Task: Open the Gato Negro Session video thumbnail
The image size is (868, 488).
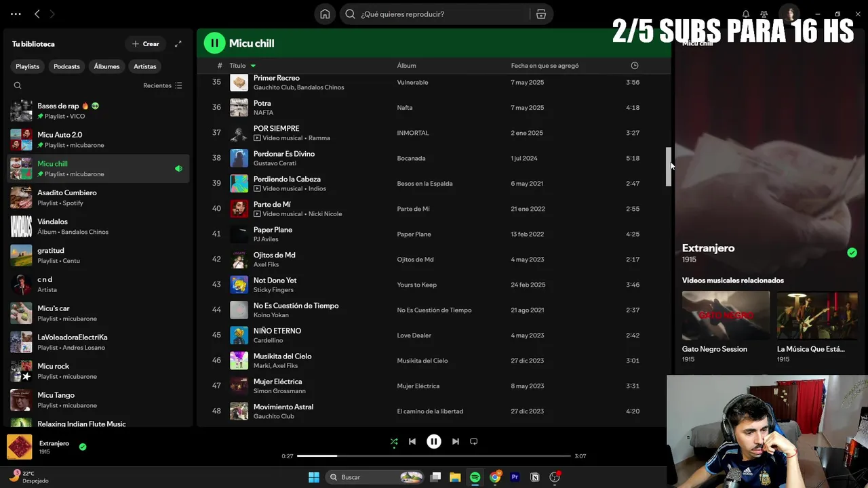Action: (x=726, y=316)
